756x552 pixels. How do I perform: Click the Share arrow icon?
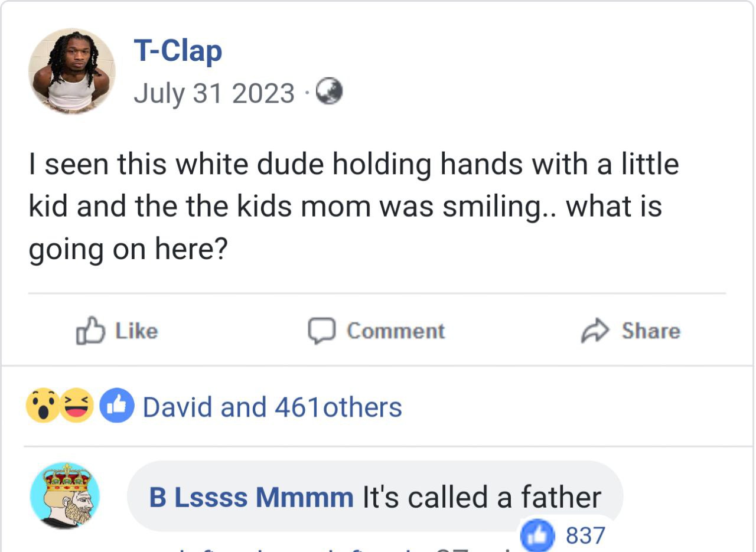pyautogui.click(x=595, y=331)
